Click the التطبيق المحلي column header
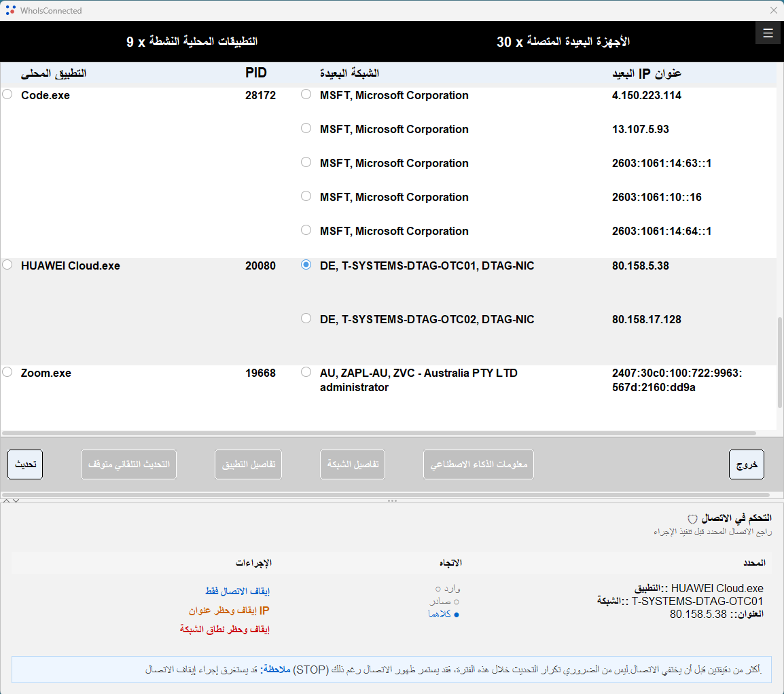Viewport: 784px width, 694px height. [54, 73]
